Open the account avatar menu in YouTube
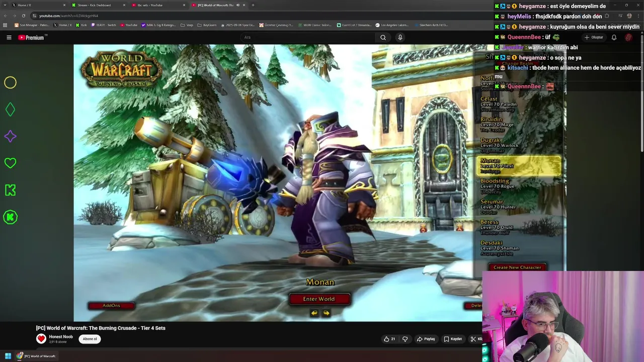 [628, 37]
